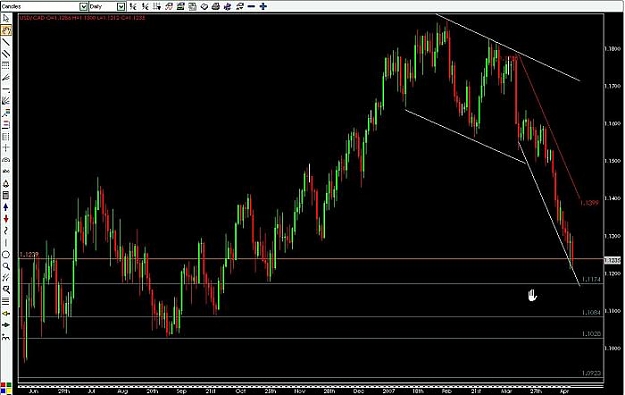Click the horizontal lines icon in sidebar
The height and width of the screenshot is (395, 625).
tap(6, 301)
